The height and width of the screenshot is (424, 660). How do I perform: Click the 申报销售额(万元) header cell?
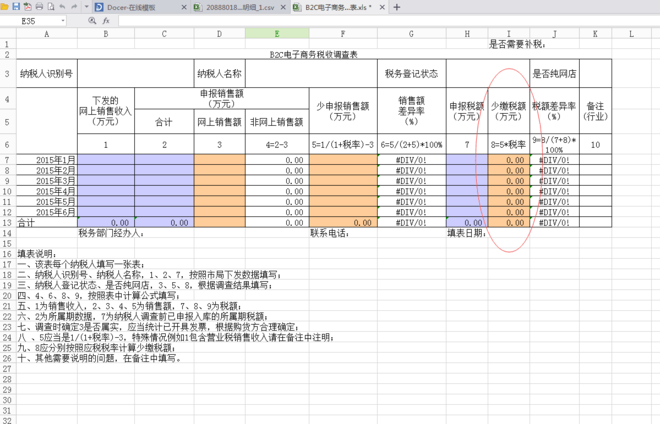[x=222, y=99]
